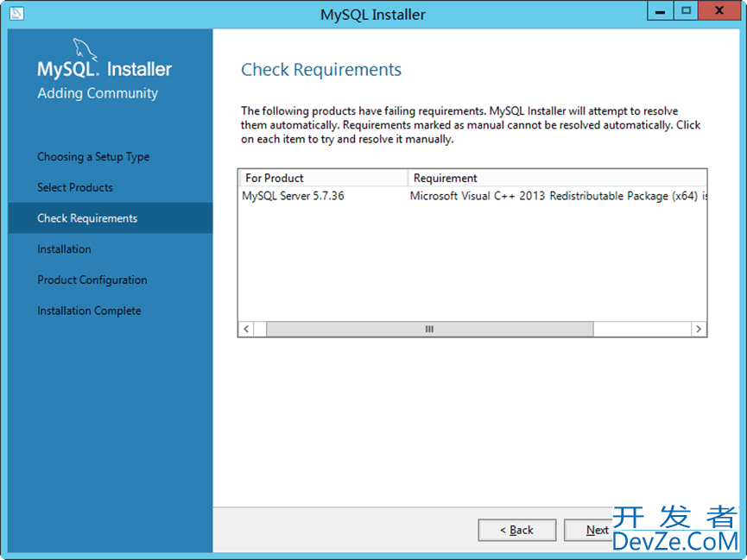Select the Check Requirements step in sidebar
This screenshot has height=560, width=747.
[x=110, y=218]
